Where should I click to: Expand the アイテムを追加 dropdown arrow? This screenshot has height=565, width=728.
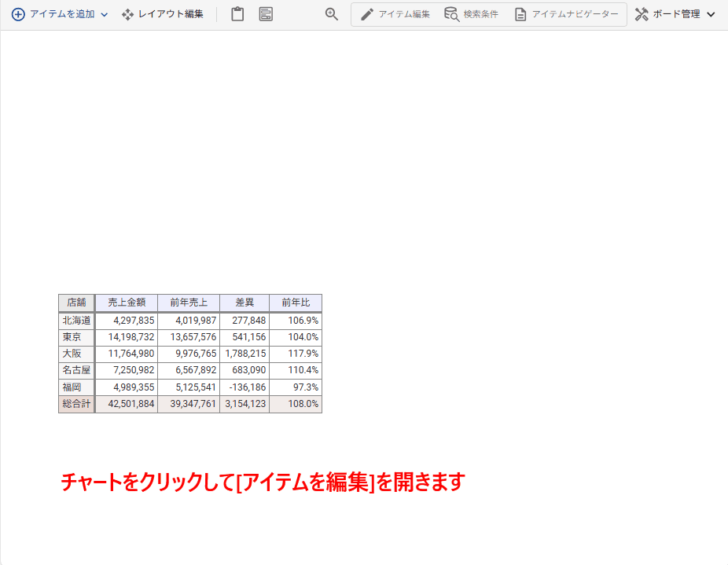point(105,15)
